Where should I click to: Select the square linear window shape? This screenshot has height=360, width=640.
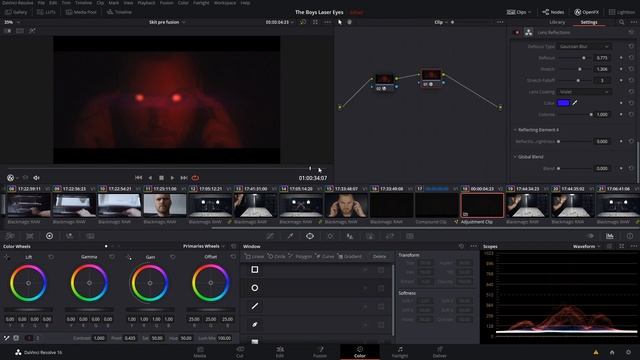point(255,269)
